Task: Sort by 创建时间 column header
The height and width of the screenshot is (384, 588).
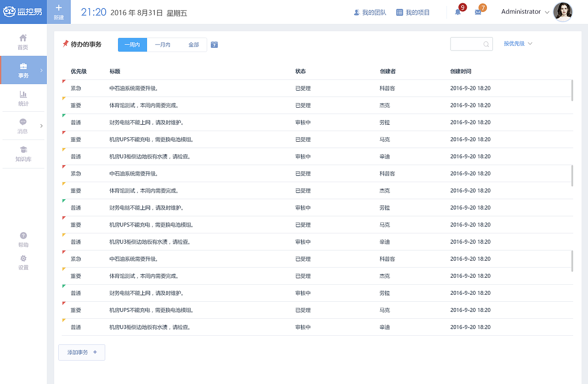Action: pos(461,71)
